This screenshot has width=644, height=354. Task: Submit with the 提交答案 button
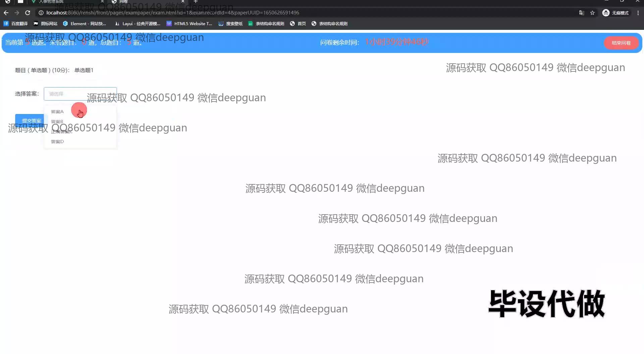30,120
